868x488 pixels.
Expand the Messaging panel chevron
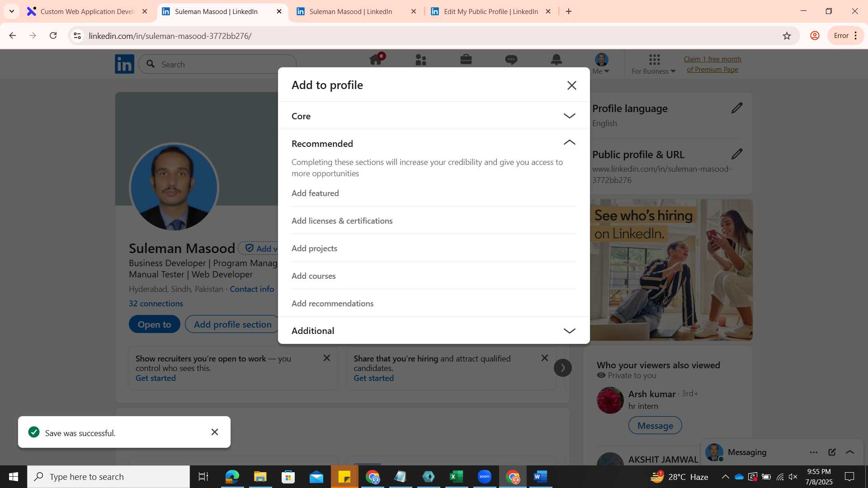coord(850,452)
